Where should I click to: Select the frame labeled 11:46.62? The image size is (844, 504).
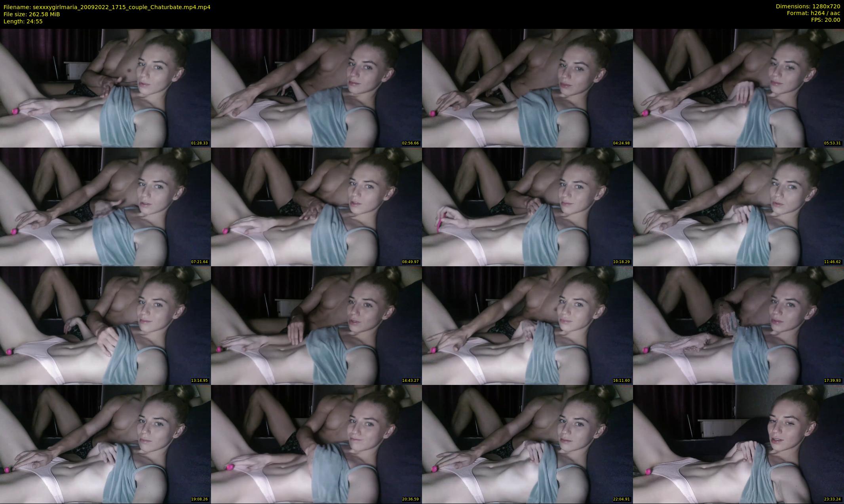pos(738,207)
